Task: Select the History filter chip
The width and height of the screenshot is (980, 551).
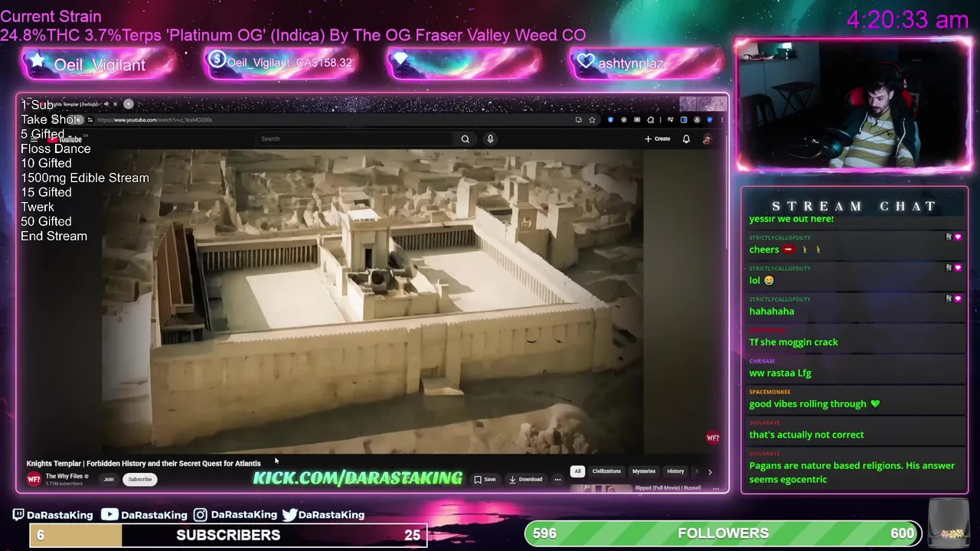Action: [675, 471]
